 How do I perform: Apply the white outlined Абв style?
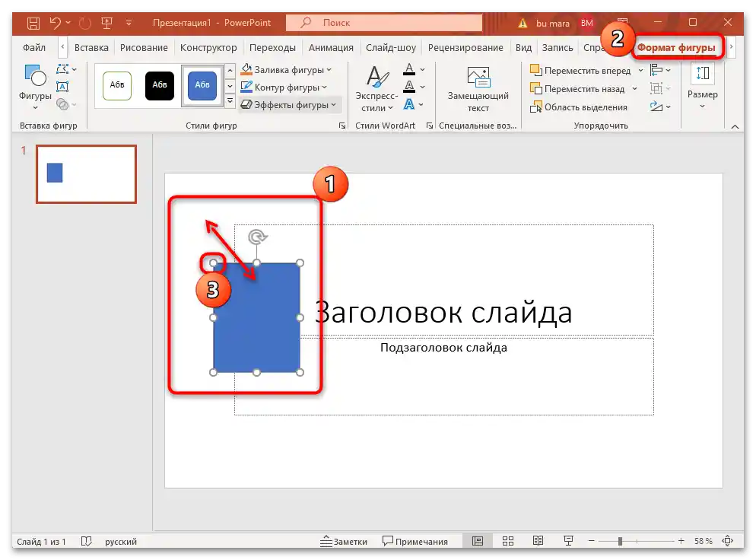click(117, 85)
